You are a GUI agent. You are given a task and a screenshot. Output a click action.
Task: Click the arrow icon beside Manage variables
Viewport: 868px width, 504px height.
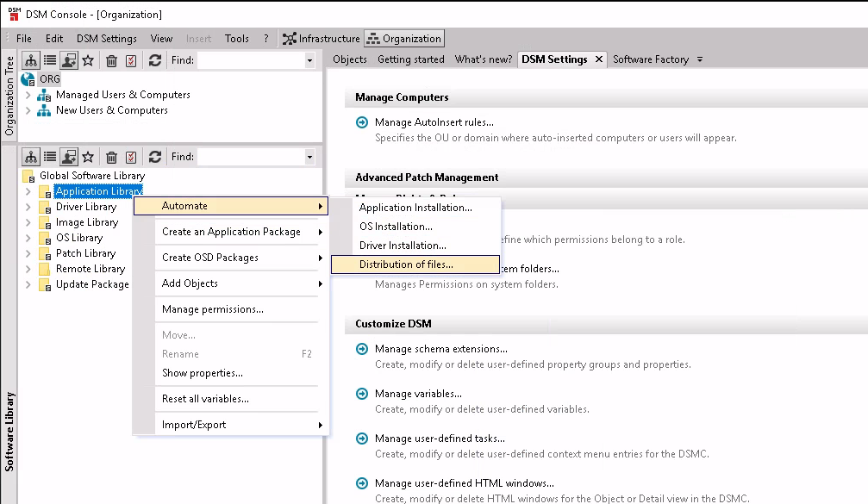(x=362, y=394)
